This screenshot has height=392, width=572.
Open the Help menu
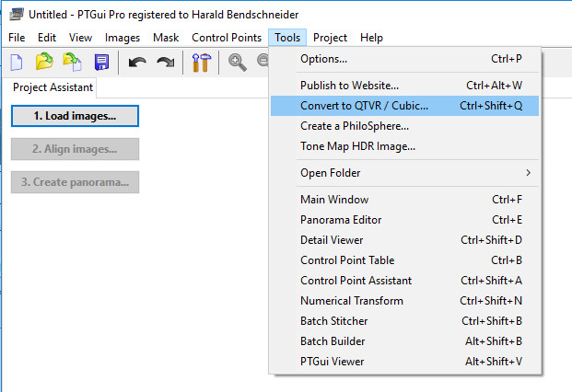[x=371, y=38]
